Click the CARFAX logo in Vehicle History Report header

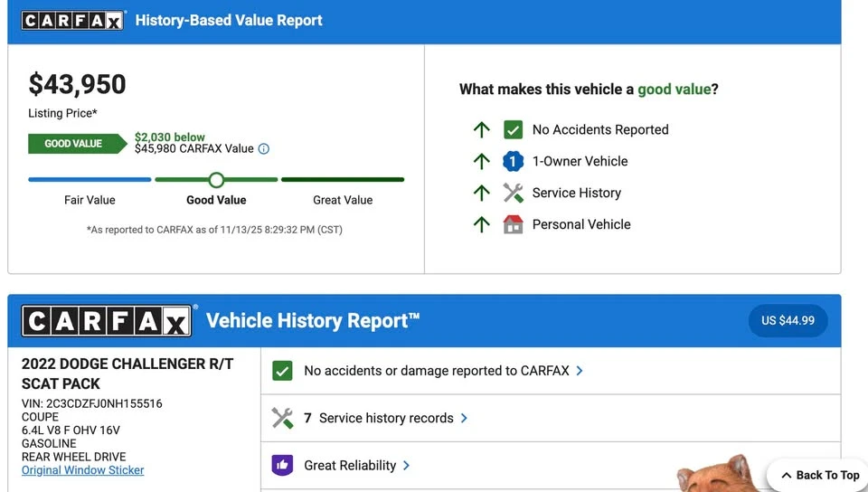(x=107, y=320)
